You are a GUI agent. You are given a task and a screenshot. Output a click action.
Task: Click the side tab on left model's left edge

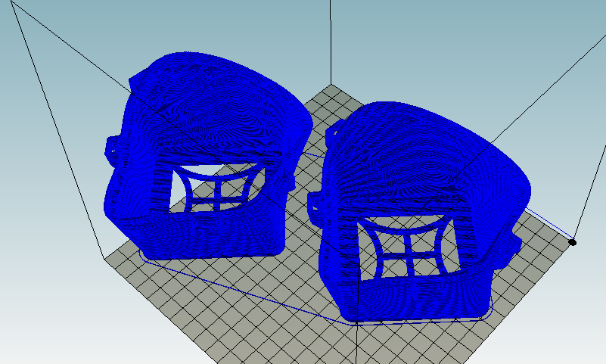click(x=112, y=148)
